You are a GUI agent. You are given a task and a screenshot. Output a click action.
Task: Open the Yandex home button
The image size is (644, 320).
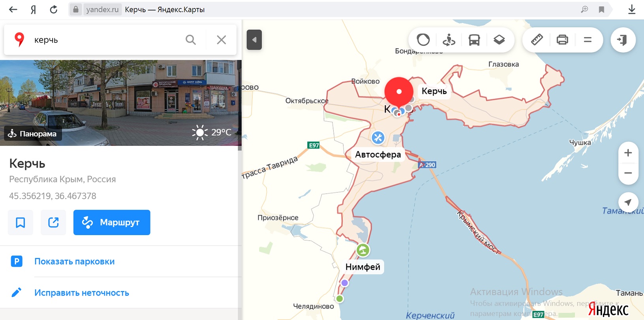[34, 9]
